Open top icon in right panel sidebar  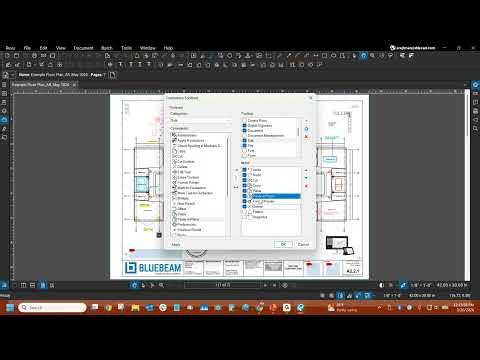[x=475, y=85]
